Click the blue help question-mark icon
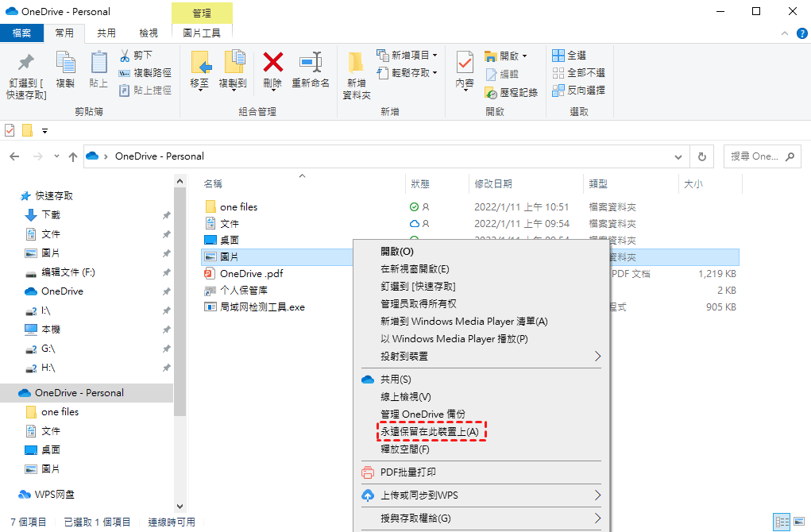This screenshot has height=532, width=811. click(801, 33)
